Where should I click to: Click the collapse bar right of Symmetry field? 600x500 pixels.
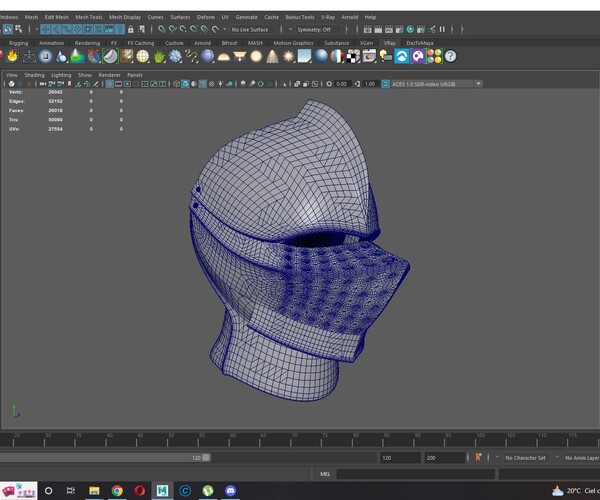point(346,29)
